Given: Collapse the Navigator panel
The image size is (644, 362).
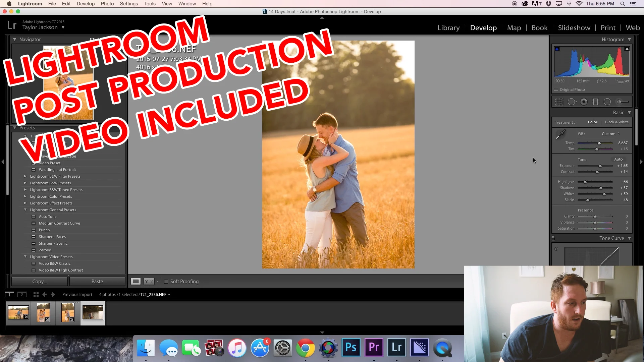Looking at the screenshot, I should pos(14,40).
